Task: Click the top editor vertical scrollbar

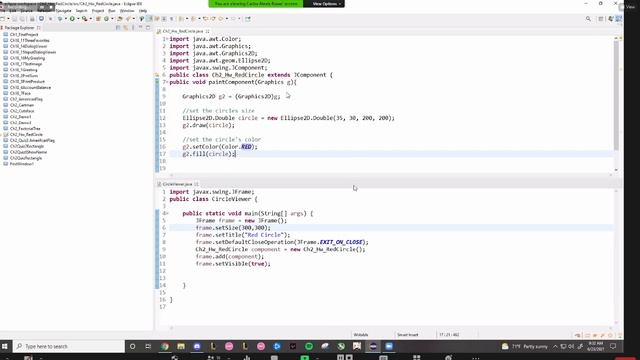Action: (616, 95)
